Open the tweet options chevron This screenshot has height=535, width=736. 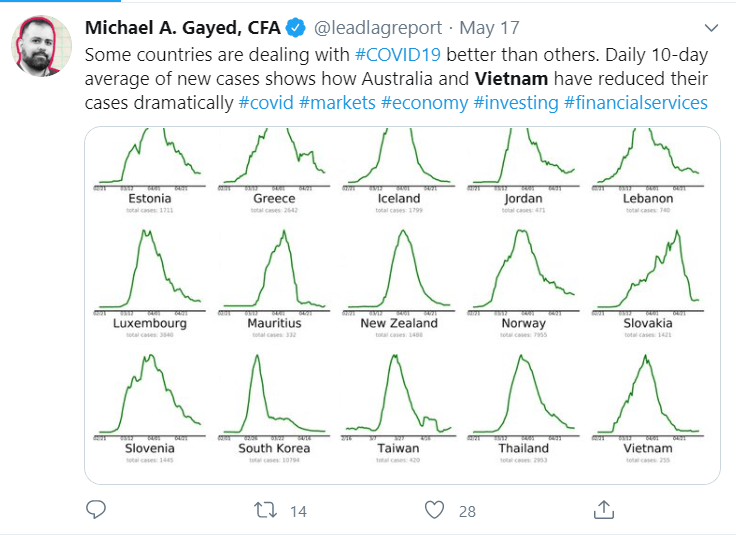coord(711,28)
